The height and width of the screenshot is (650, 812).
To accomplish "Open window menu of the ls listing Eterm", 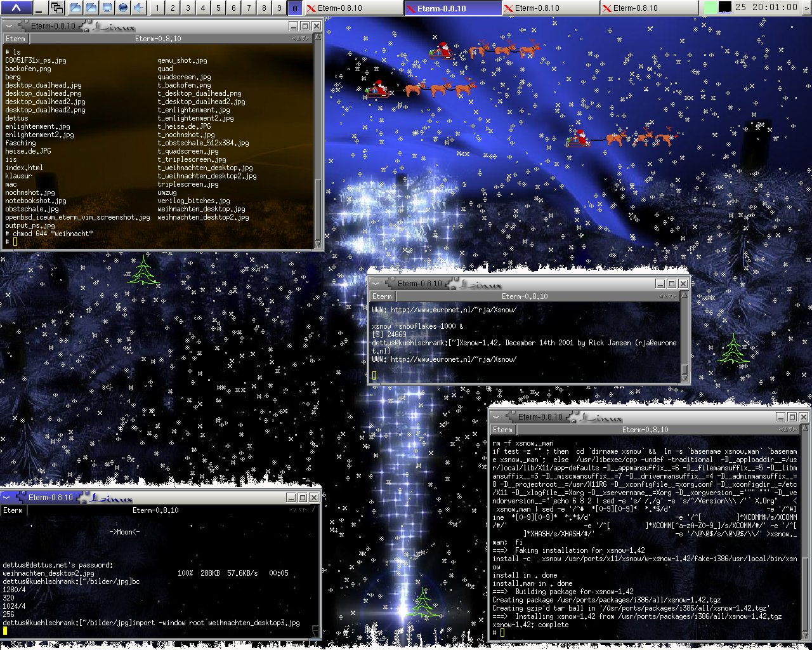I will 9,26.
